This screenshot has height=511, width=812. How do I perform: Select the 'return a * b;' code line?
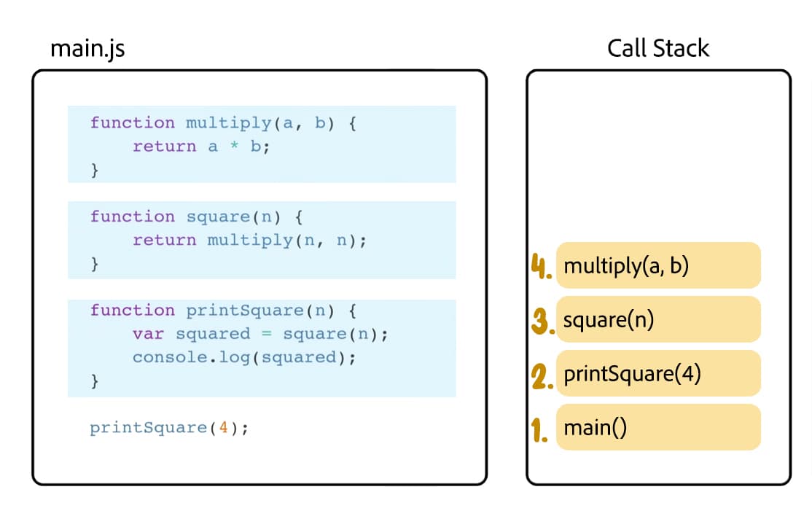click(200, 147)
